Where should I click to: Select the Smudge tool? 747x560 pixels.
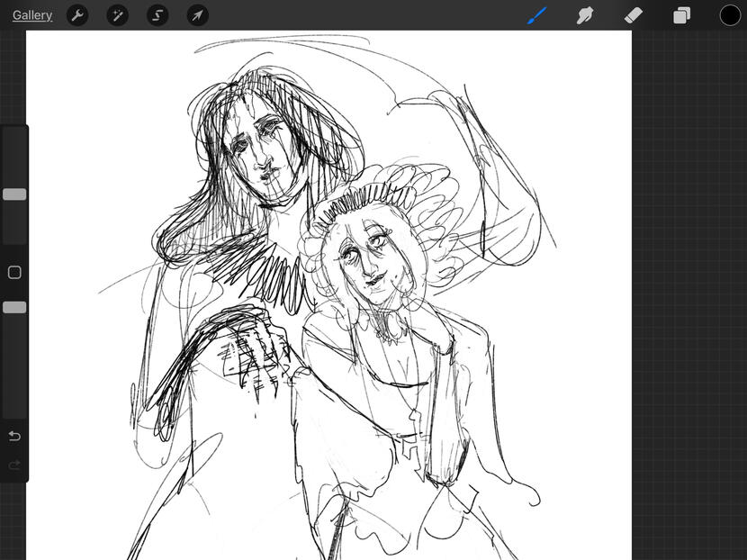[585, 15]
